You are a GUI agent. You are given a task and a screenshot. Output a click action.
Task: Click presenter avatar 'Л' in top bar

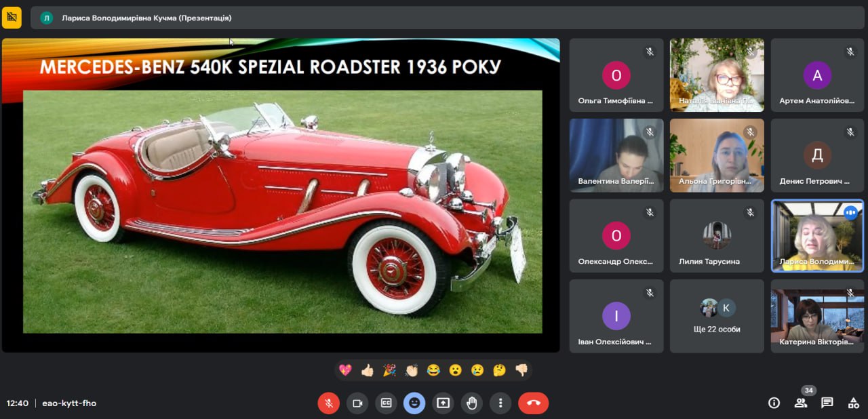pyautogui.click(x=46, y=18)
